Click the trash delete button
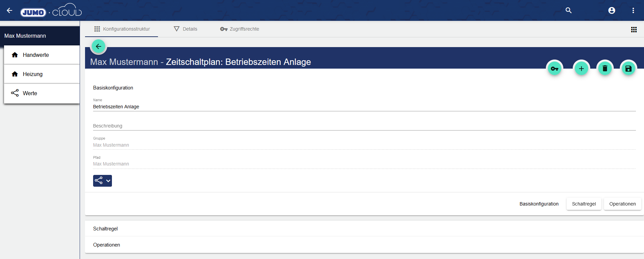Screen dimensions: 644x259 pos(605,69)
